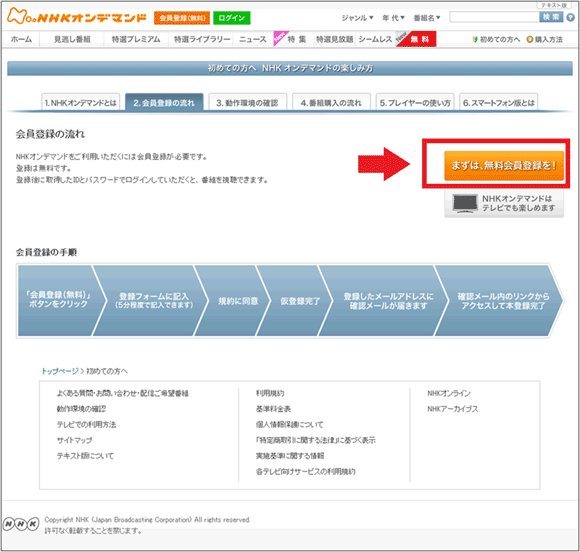Screen dimensions: 580x552
Task: Switch to tab 4. 番組購入の流れ
Action: [331, 103]
